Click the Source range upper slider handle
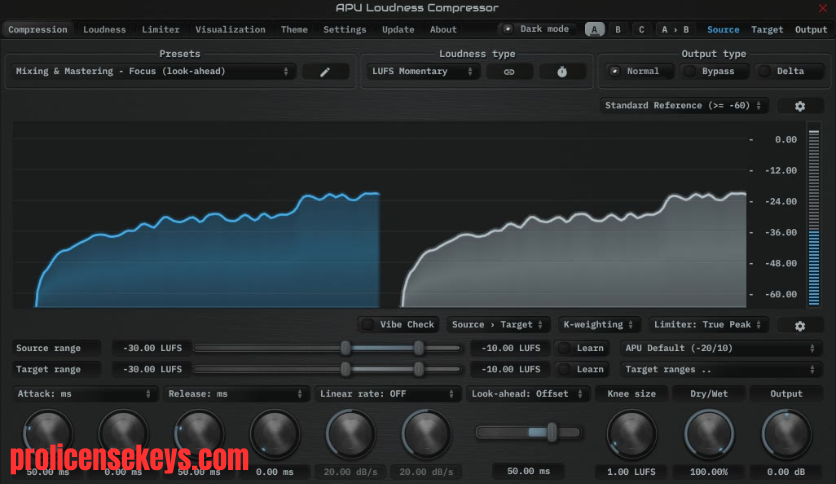 point(419,348)
